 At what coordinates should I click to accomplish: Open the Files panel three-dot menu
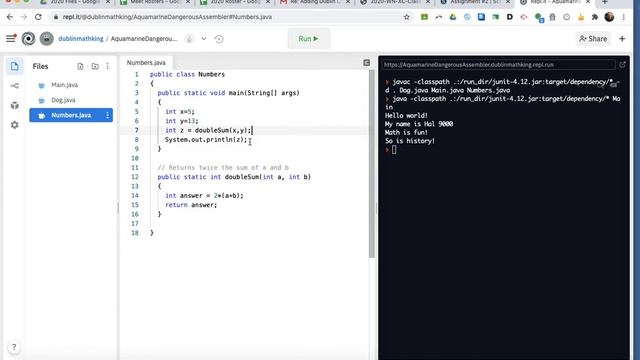coord(108,66)
